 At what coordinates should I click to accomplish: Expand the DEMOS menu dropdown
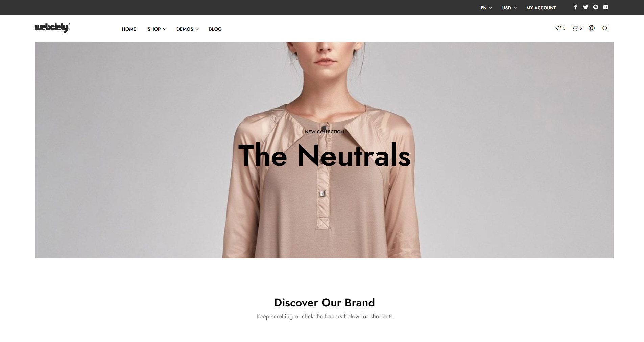pos(187,29)
